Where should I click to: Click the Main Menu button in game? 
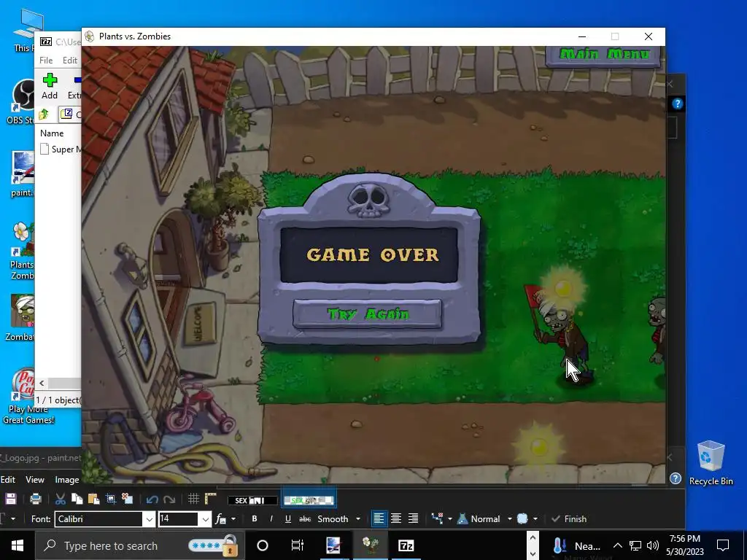[603, 54]
